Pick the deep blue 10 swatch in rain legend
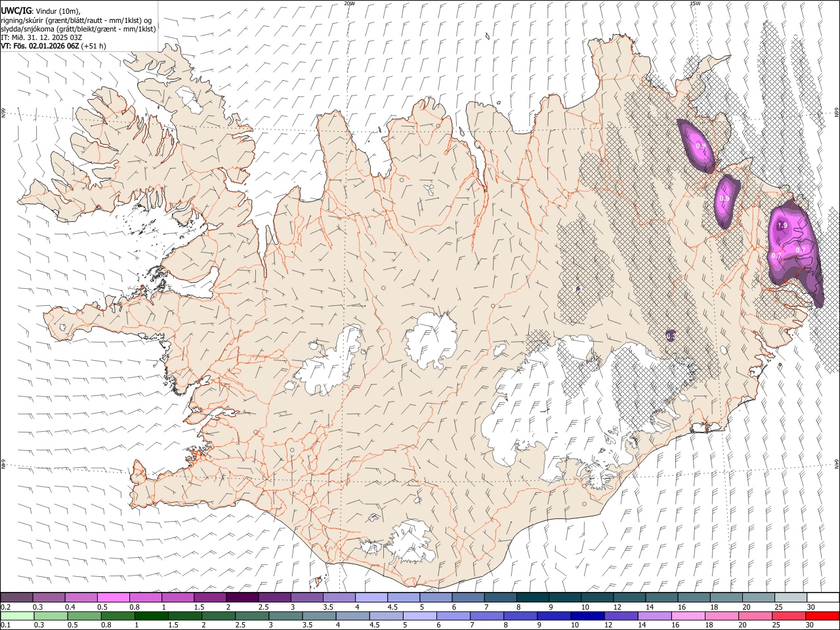This screenshot has width=840, height=630. coord(587,616)
